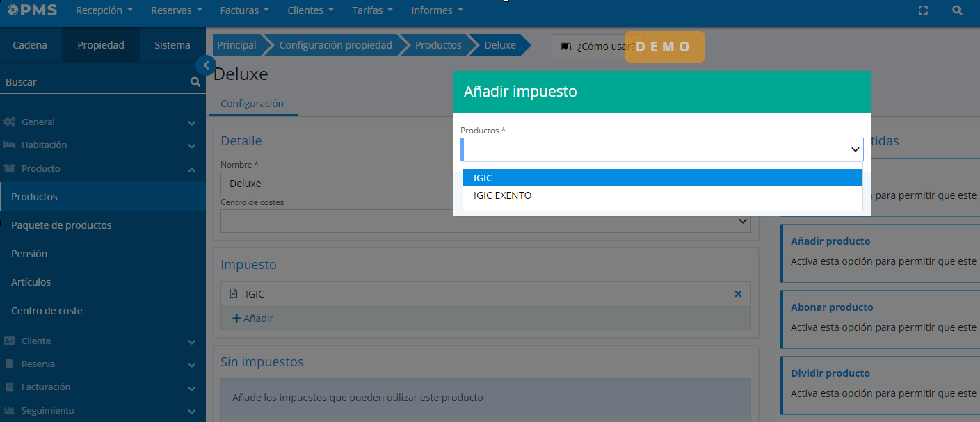Click the document icon beside IGIC

click(x=234, y=294)
